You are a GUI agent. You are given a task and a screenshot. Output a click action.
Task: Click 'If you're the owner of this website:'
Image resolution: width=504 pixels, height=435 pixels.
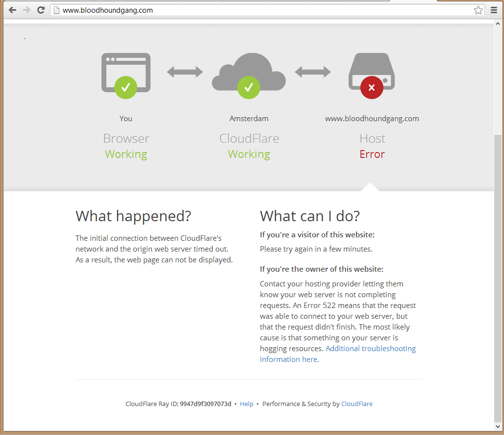click(x=322, y=269)
